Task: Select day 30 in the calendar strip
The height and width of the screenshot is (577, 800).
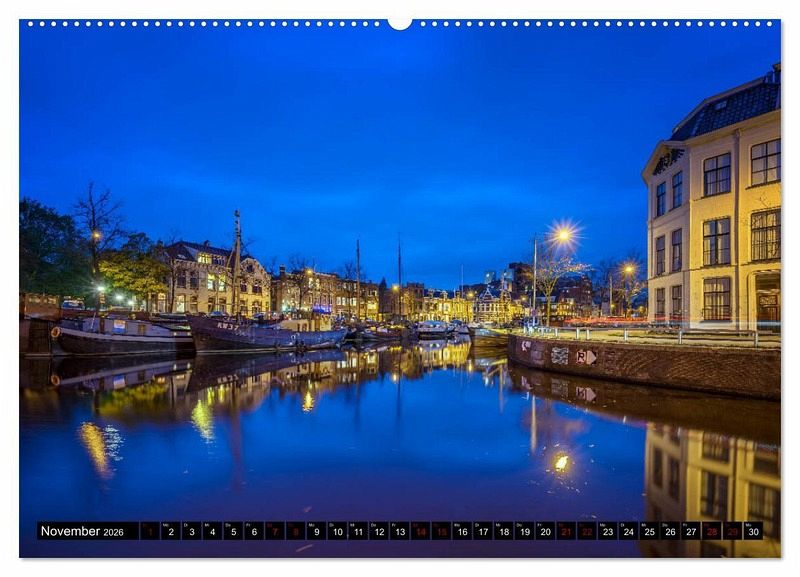Action: [754, 531]
